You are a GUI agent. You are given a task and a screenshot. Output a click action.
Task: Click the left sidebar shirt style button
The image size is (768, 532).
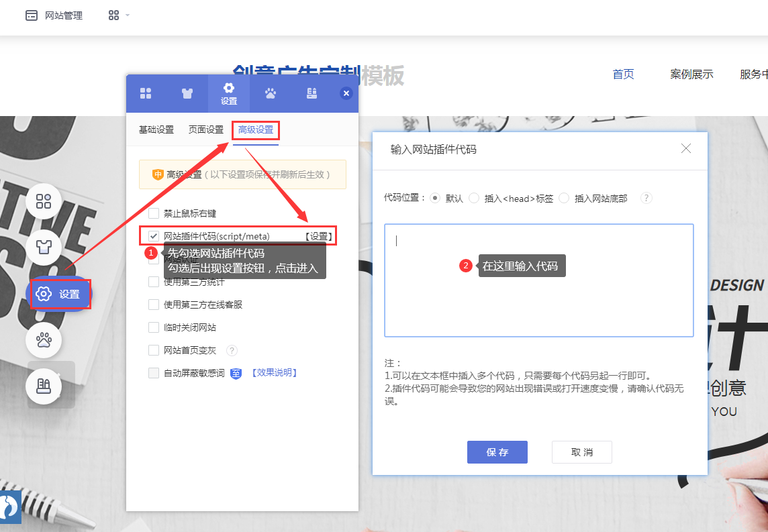pos(44,247)
